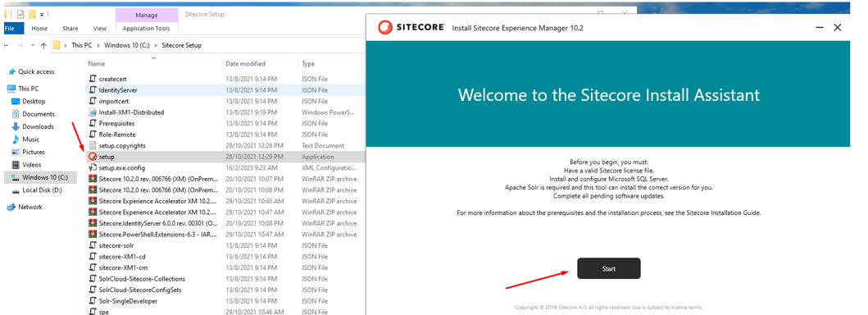Screen dimensions: 868x315
Task: Click the createcert JSON file icon
Action: point(93,80)
